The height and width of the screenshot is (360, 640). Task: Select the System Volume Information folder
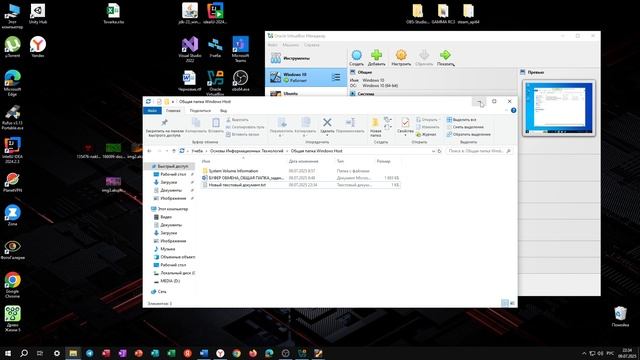pyautogui.click(x=233, y=171)
